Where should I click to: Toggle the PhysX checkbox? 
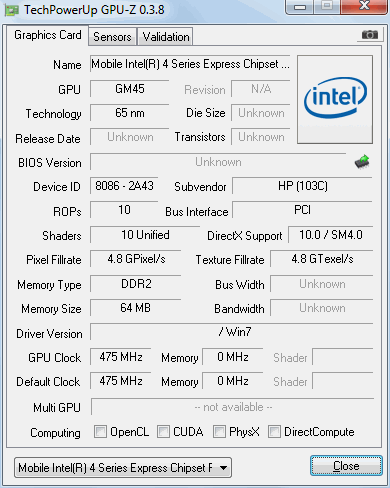[219, 431]
